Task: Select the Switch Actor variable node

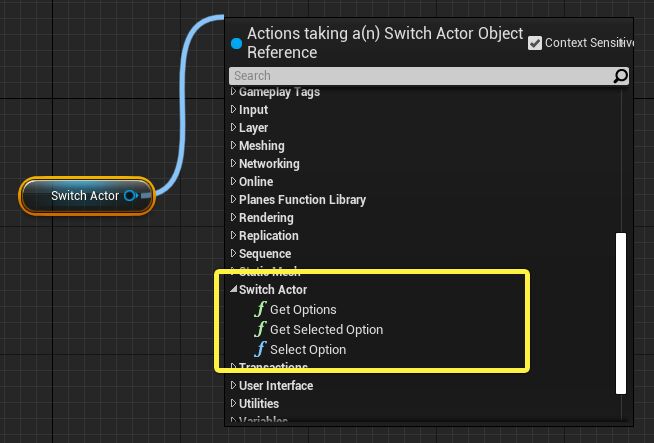Action: [x=87, y=196]
